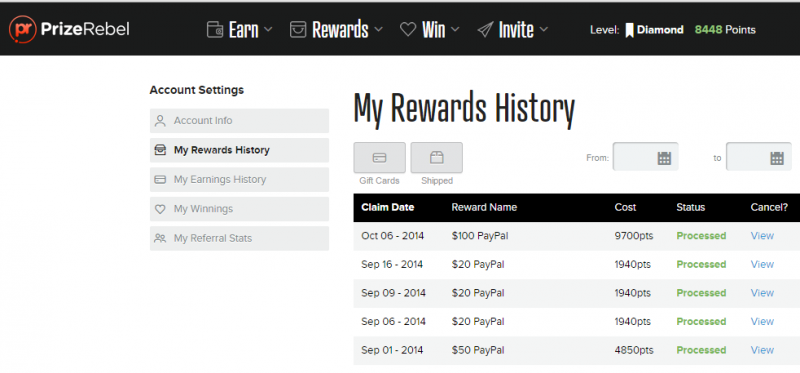800x373 pixels.
Task: Select the Gift Cards filter icon
Action: point(380,158)
